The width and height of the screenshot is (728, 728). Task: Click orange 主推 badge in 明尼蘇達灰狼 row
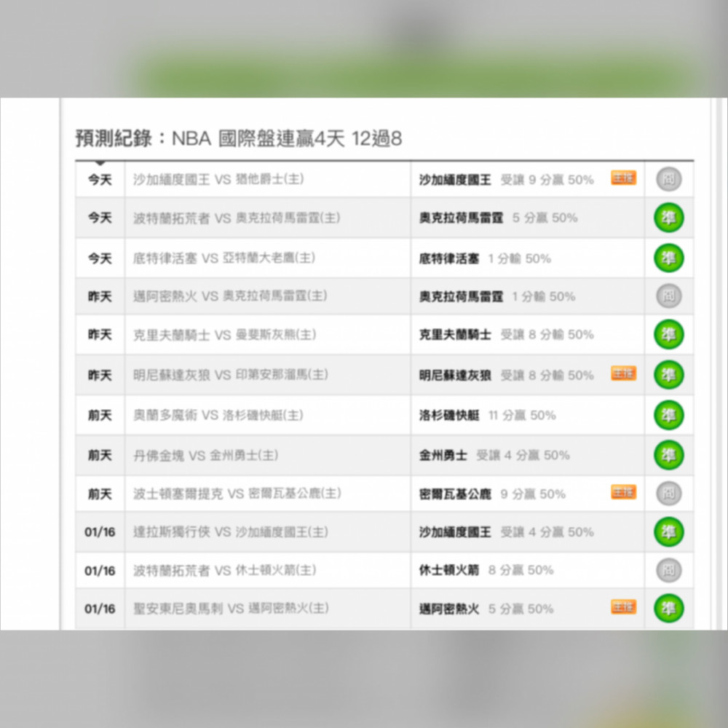click(624, 373)
